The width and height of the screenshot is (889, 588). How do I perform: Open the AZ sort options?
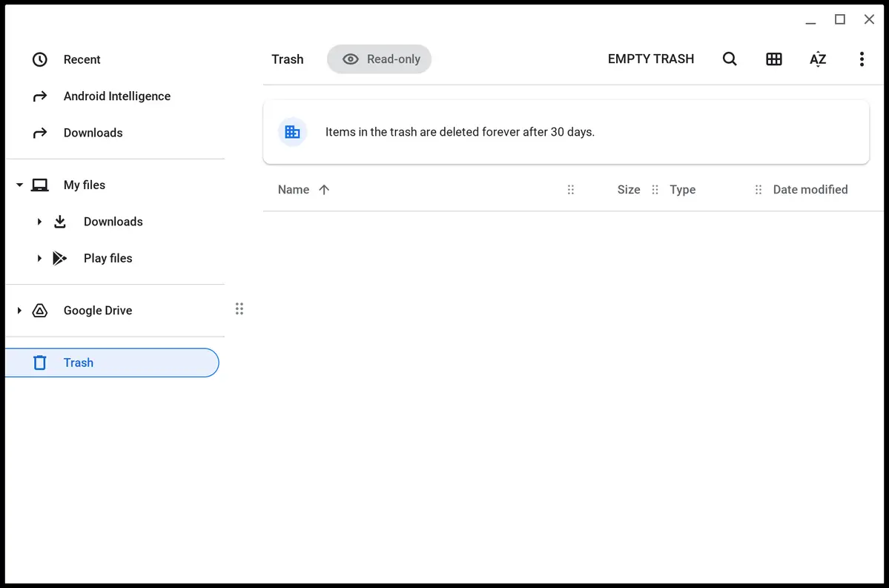(x=817, y=59)
